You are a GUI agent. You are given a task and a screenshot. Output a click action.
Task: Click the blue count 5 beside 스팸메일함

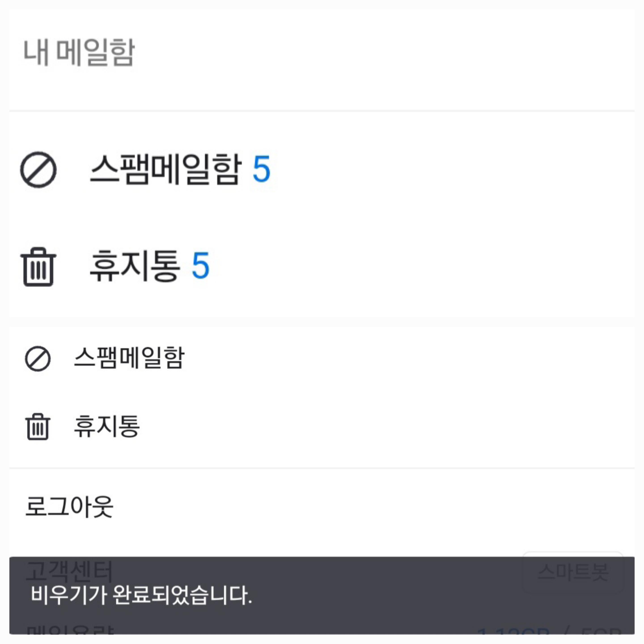click(261, 170)
